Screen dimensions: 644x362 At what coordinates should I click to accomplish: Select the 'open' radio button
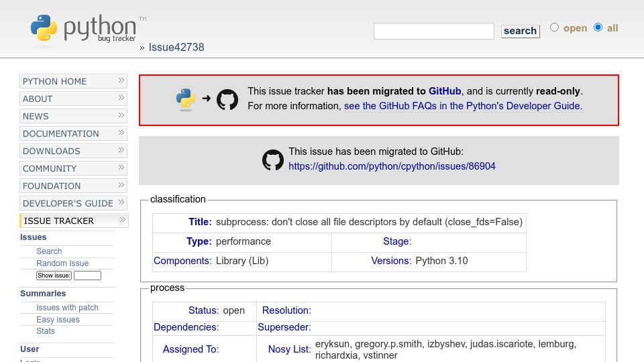pyautogui.click(x=555, y=27)
